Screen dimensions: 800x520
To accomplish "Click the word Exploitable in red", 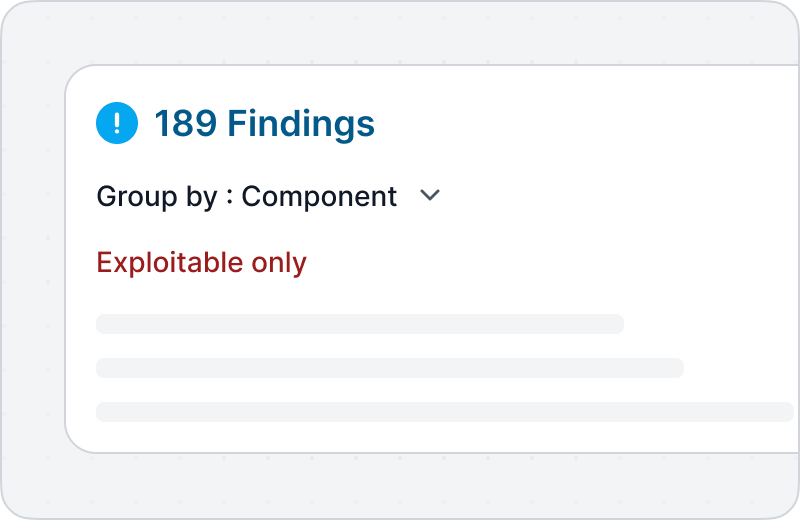I will 170,262.
